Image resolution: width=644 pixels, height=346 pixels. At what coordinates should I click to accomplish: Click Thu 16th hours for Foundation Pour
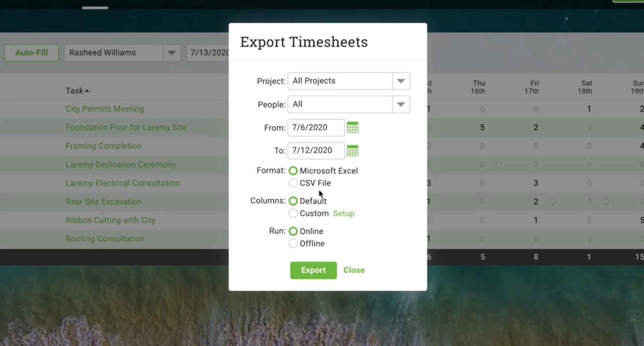coord(482,127)
